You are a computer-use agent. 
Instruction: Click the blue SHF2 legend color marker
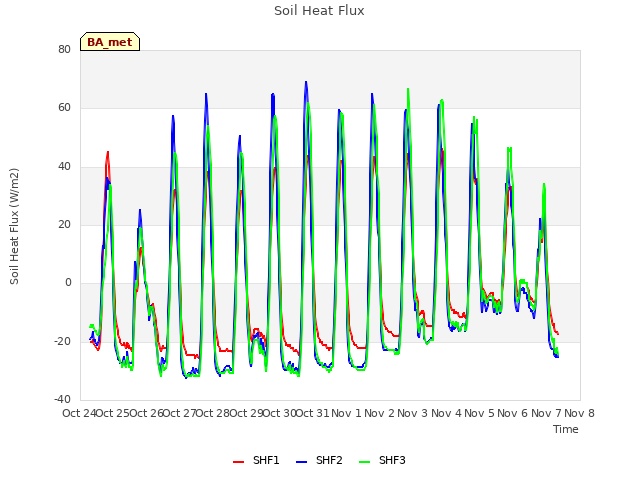pos(301,462)
